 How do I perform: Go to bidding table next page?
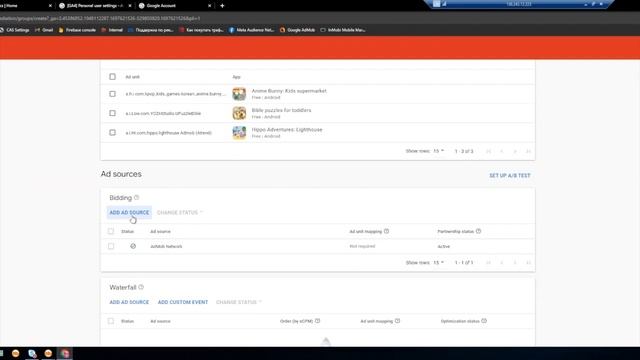click(515, 263)
